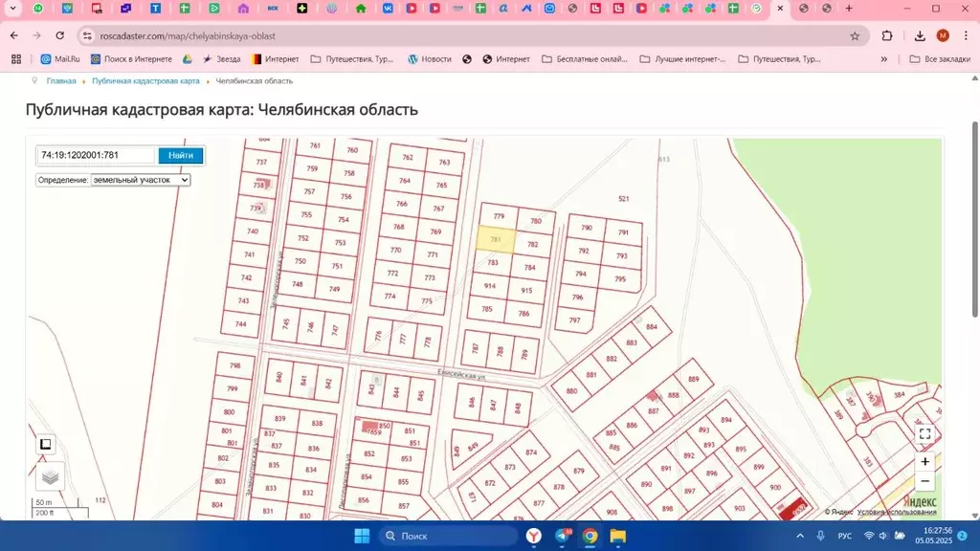Open the taskbar 'Поиск' search box
This screenshot has height=551, width=980.
[449, 536]
